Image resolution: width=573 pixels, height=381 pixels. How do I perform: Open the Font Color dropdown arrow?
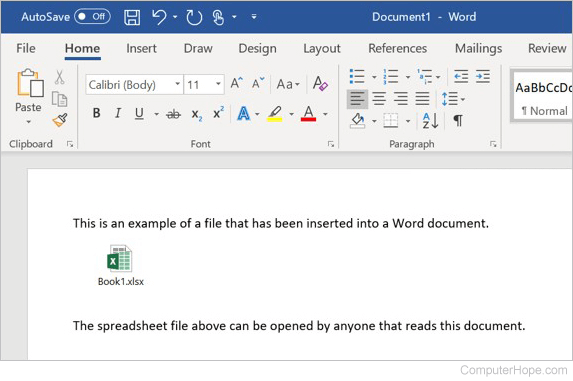(325, 114)
